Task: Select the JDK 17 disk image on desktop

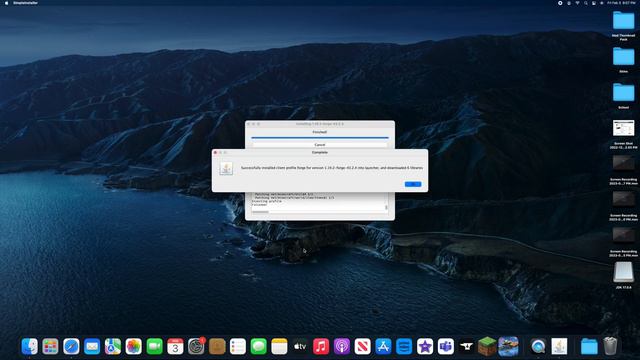Action: 624,272
